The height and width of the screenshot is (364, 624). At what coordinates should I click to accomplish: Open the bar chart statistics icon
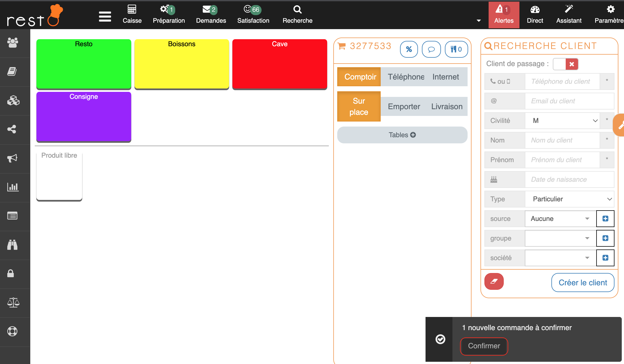[13, 187]
